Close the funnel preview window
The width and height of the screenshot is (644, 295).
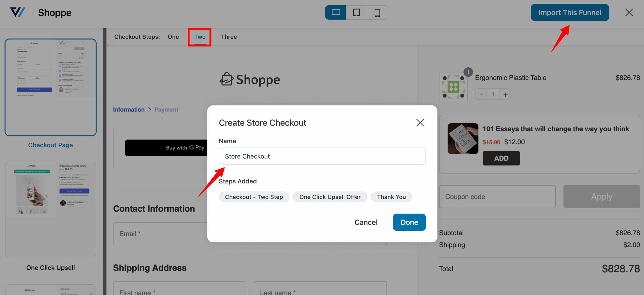629,13
